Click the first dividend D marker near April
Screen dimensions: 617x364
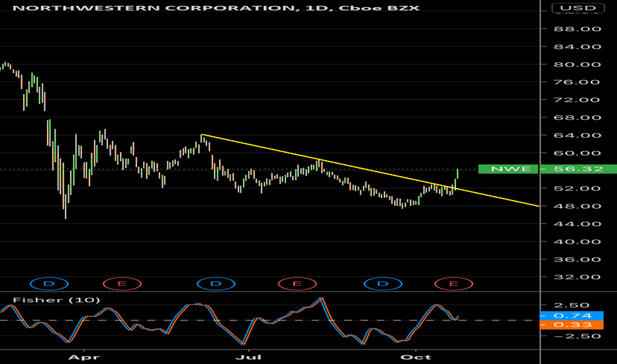pos(49,284)
